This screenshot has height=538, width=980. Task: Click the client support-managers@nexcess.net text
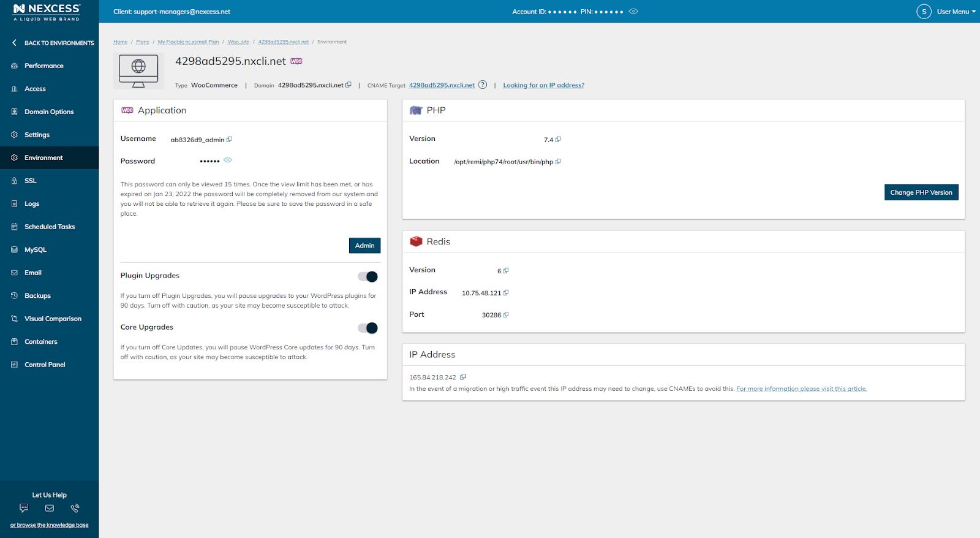point(171,12)
